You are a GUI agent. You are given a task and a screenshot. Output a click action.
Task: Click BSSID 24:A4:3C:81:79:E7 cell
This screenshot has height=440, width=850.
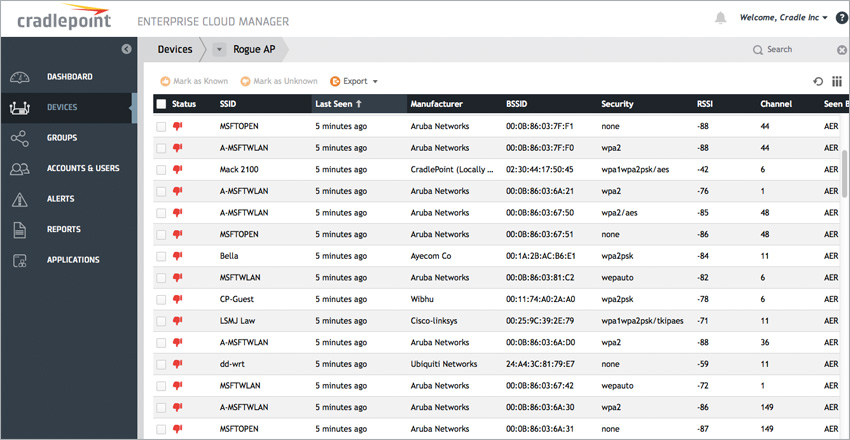(539, 364)
